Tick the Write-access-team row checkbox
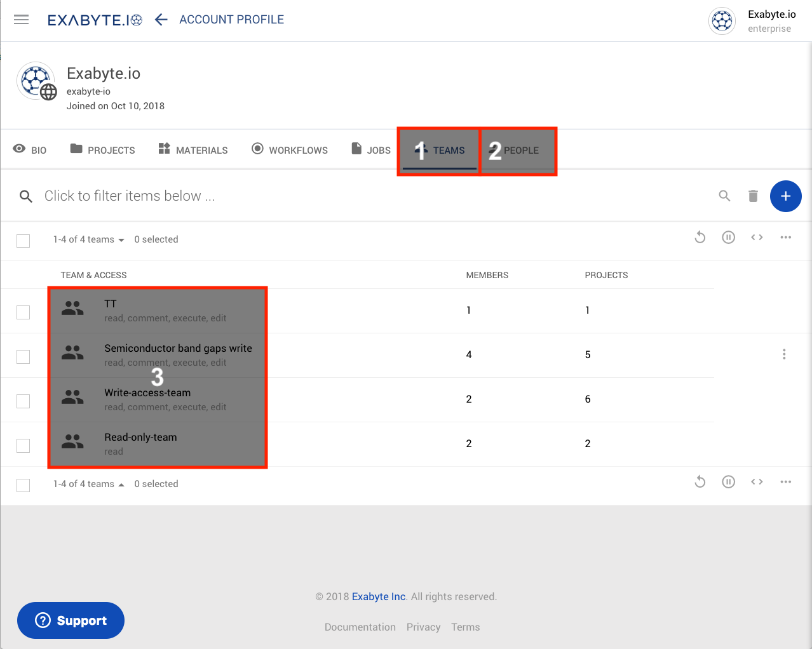 (24, 401)
